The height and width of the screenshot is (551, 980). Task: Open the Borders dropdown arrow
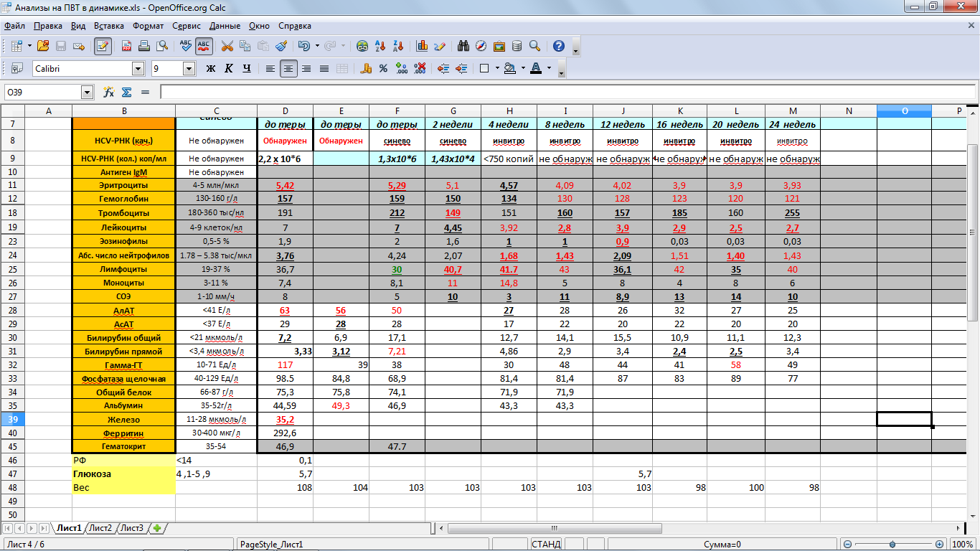pos(496,69)
